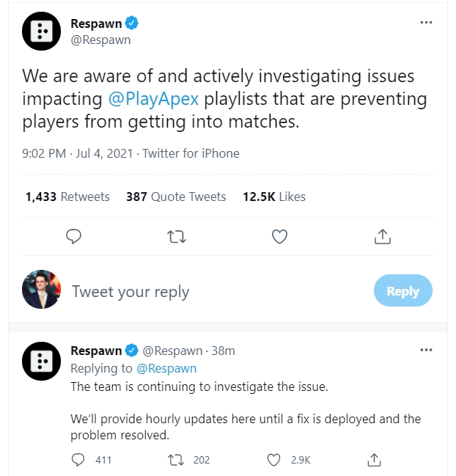The width and height of the screenshot is (456, 476).
Task: Click the reply icon under main tweet
Action: tap(73, 236)
